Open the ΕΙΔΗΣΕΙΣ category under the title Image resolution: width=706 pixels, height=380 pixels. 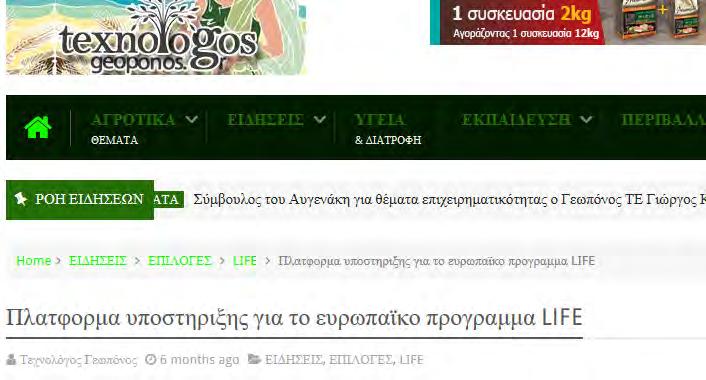tap(293, 360)
